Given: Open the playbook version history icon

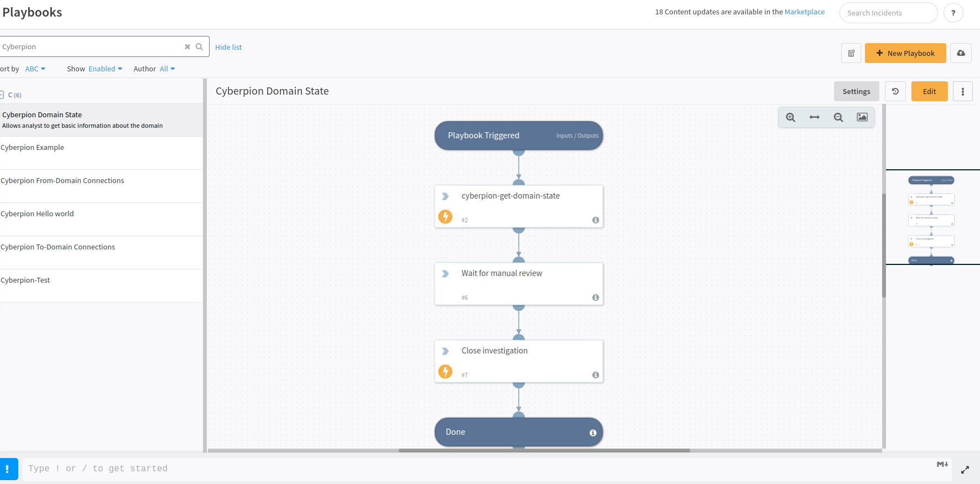Looking at the screenshot, I should (895, 92).
